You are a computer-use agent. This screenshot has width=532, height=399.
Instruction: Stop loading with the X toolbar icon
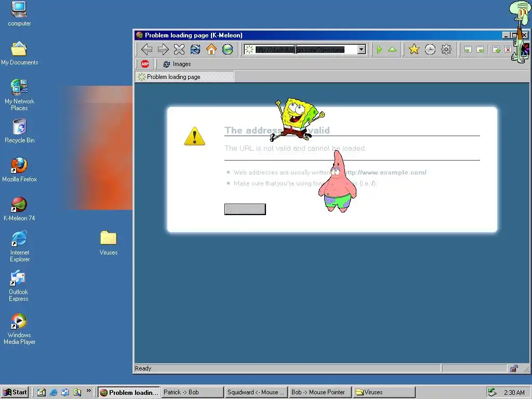click(x=179, y=49)
